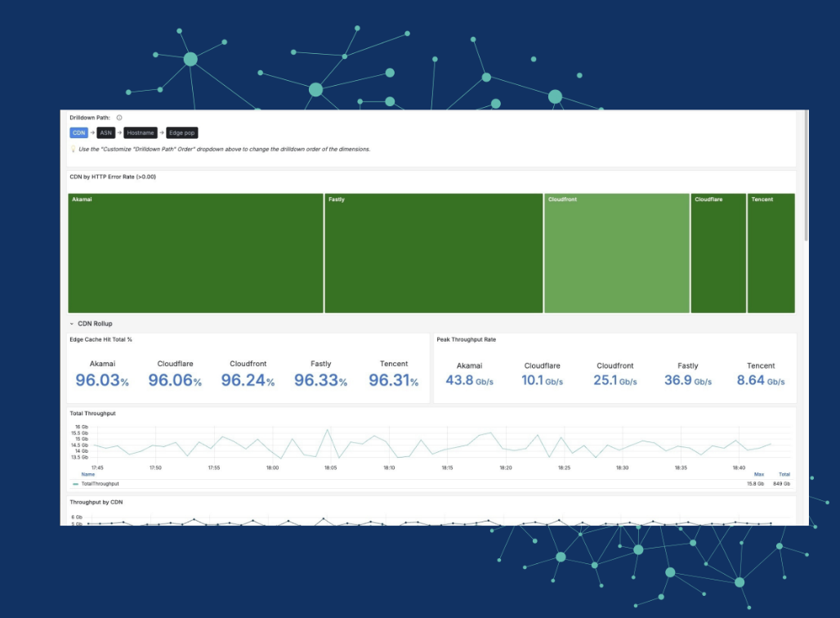Choose the Edge pop drilldown step
Viewport: 840px width, 618px height.
pyautogui.click(x=182, y=132)
